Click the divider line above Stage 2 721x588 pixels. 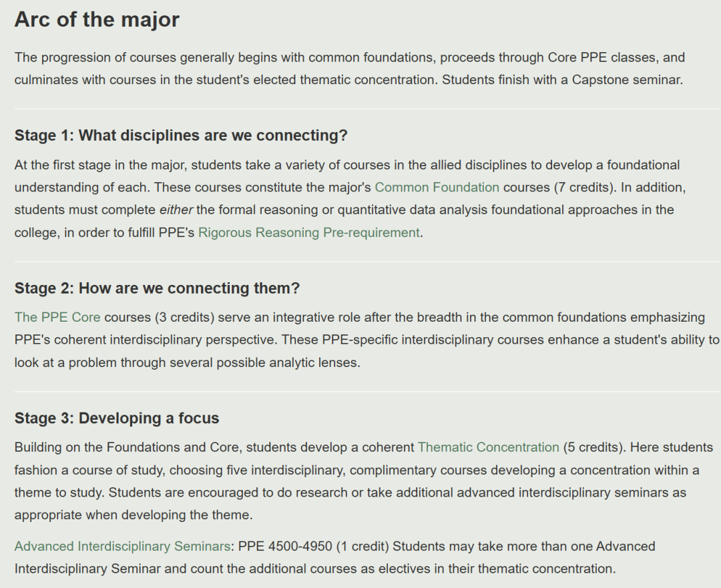point(360,262)
